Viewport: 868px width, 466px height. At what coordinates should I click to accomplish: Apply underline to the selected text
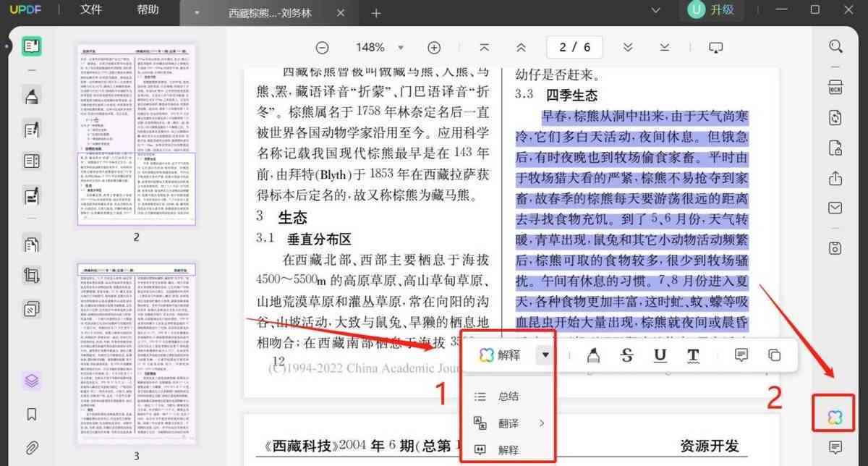tap(660, 355)
